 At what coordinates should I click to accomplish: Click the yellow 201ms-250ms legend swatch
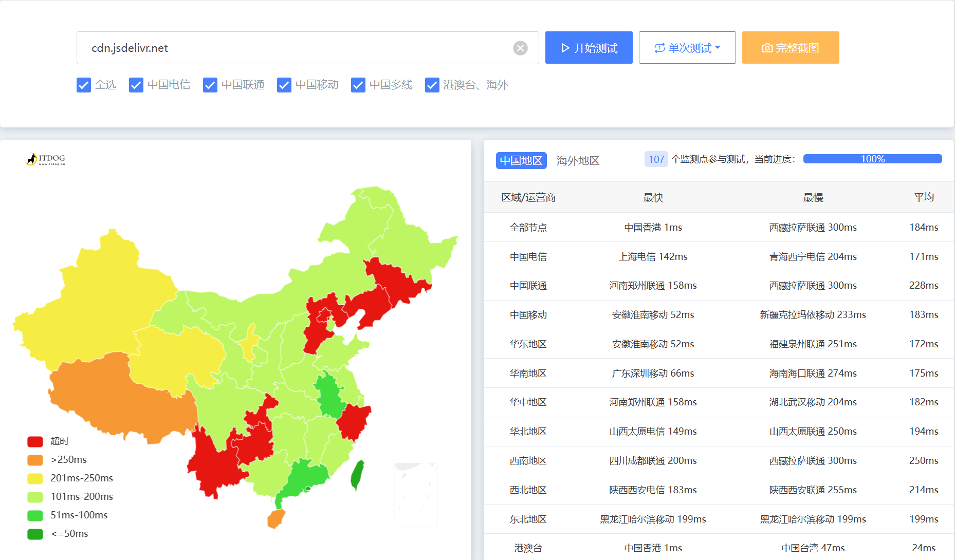tap(35, 478)
